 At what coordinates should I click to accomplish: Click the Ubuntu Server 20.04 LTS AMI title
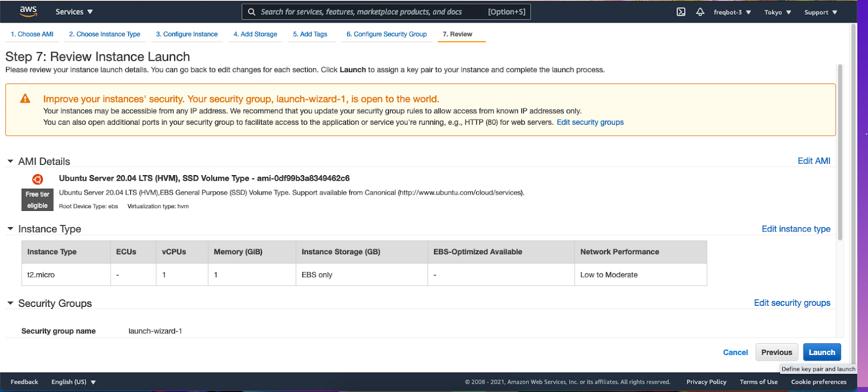click(204, 178)
